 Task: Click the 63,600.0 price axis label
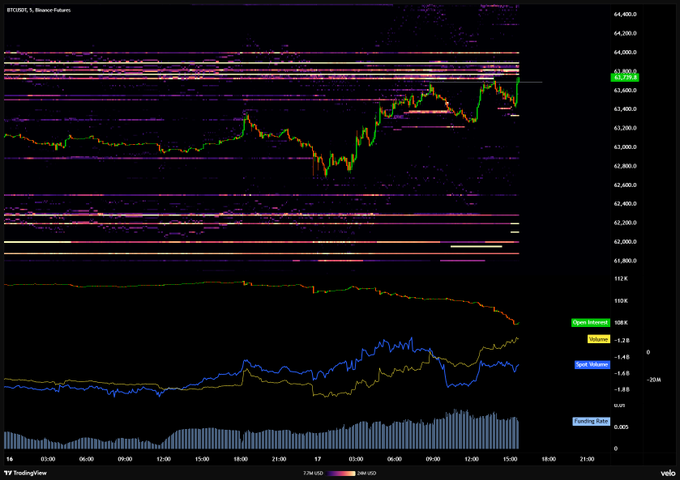[625, 90]
